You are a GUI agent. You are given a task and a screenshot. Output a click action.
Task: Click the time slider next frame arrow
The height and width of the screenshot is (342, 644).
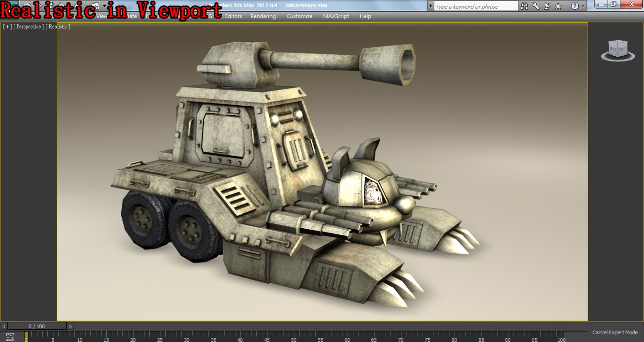pos(70,326)
